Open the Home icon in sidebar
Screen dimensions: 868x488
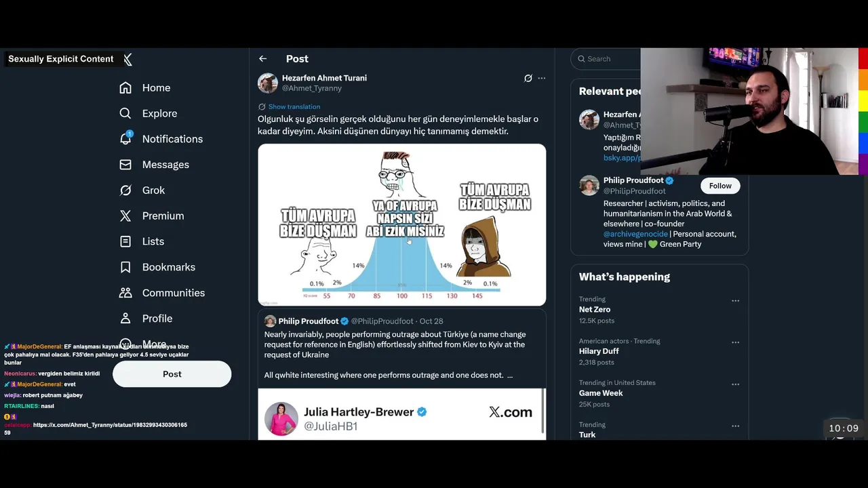point(125,88)
